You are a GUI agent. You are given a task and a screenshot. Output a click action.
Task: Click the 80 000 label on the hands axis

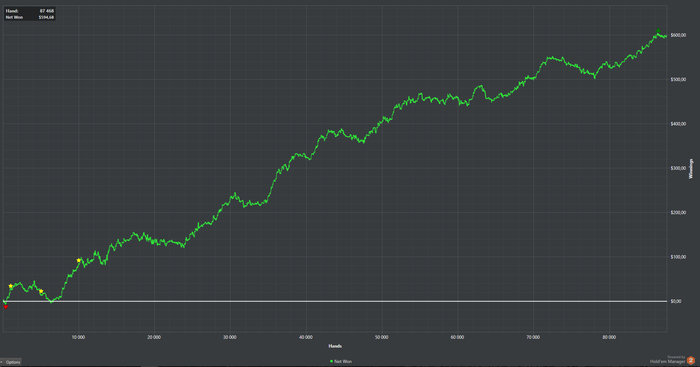tap(609, 337)
